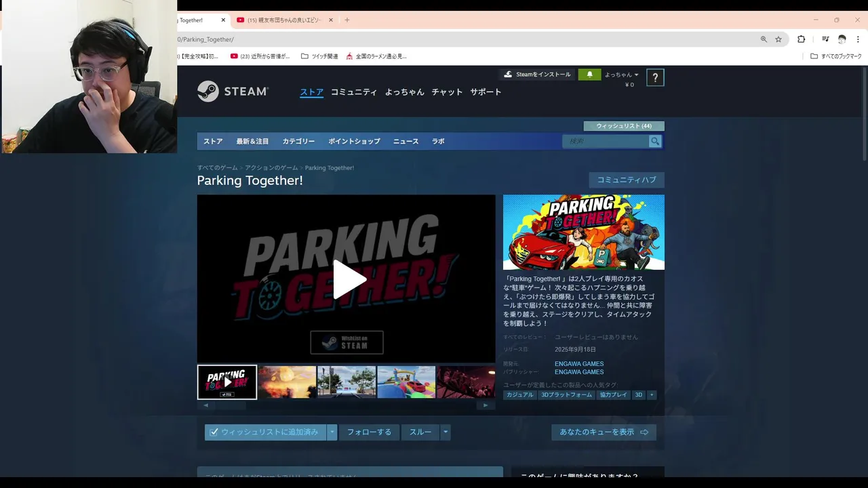Select the 3Dプラットフォーム tag
This screenshot has width=868, height=488.
click(x=566, y=395)
